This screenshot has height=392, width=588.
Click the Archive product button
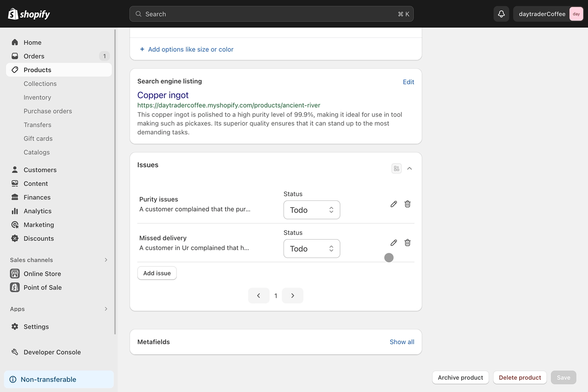pyautogui.click(x=461, y=378)
